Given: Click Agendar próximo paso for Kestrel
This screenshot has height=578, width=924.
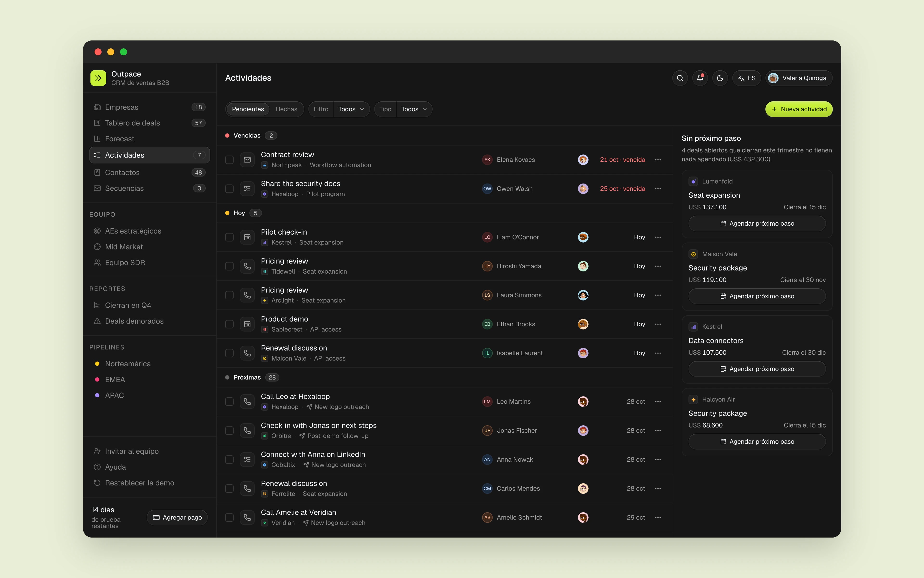Looking at the screenshot, I should tap(757, 369).
